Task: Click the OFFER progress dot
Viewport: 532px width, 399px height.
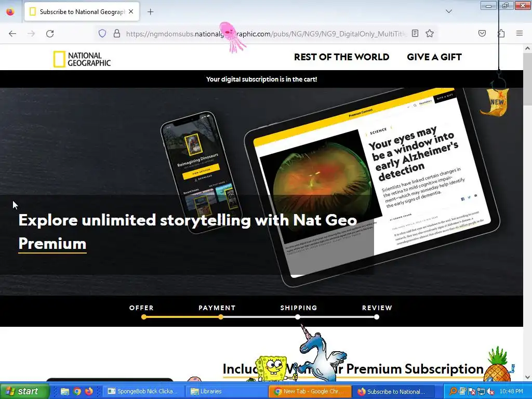Action: (144, 317)
